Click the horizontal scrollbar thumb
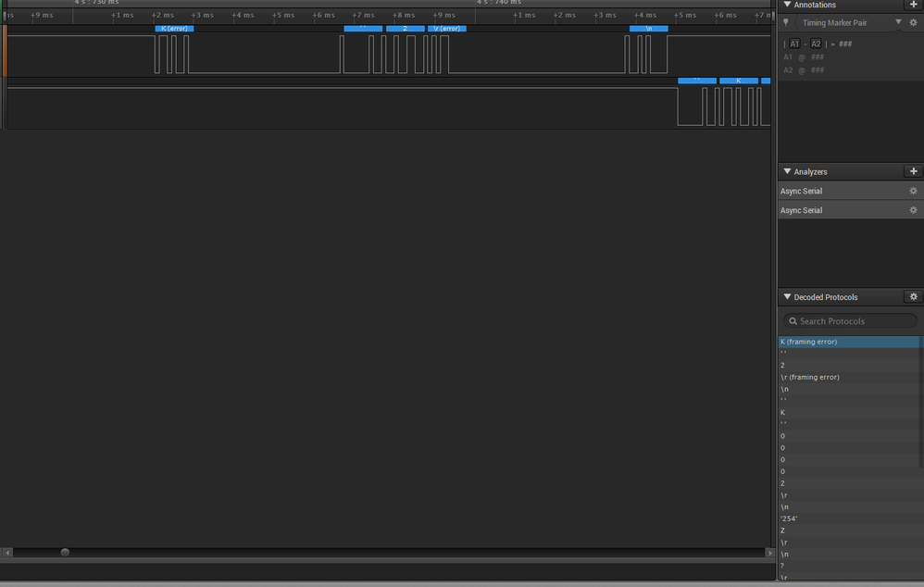Viewport: 924px width, 587px height. [65, 552]
